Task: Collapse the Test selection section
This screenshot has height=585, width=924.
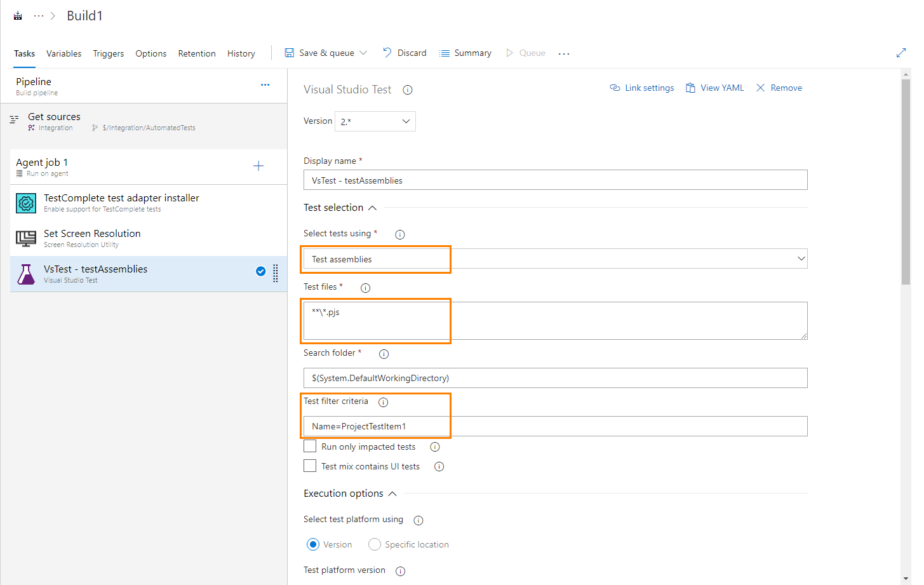Action: 372,207
